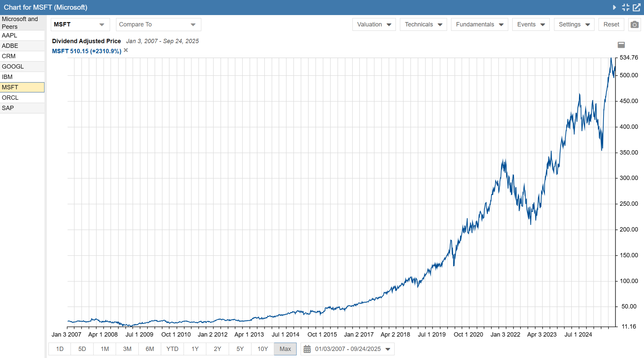The image size is (644, 358).
Task: Open the Events menu
Action: pos(531,25)
